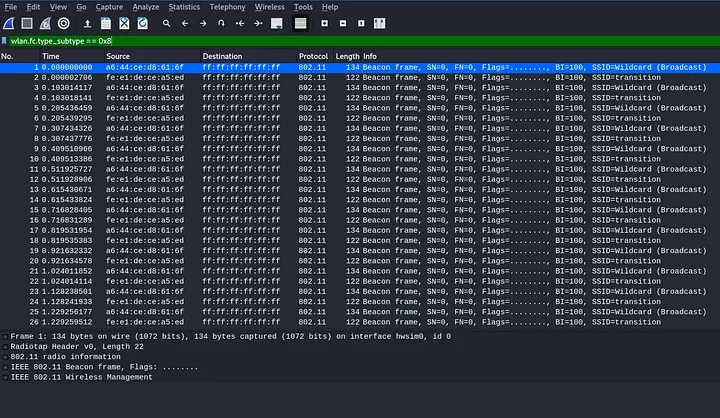Jump to the first packet
Screen dimensions: 720x418
point(240,22)
